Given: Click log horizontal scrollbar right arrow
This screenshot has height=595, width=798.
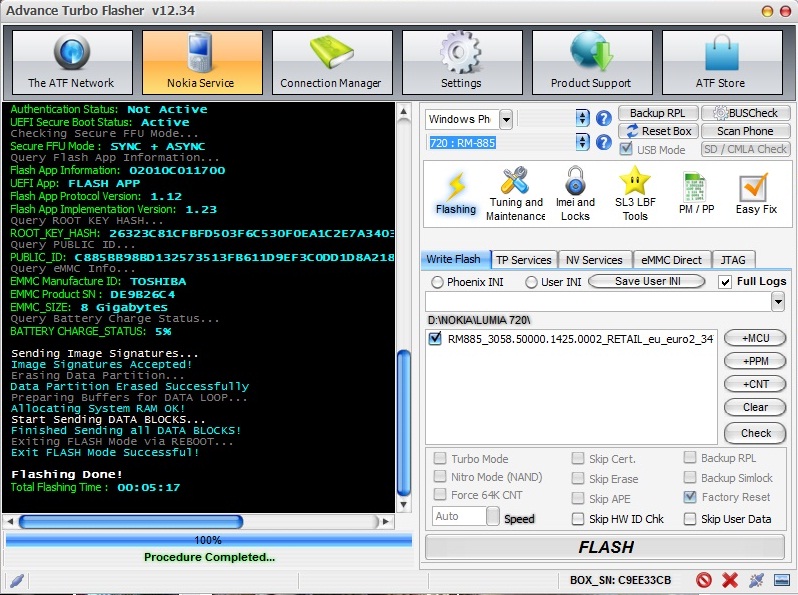Looking at the screenshot, I should tap(386, 521).
